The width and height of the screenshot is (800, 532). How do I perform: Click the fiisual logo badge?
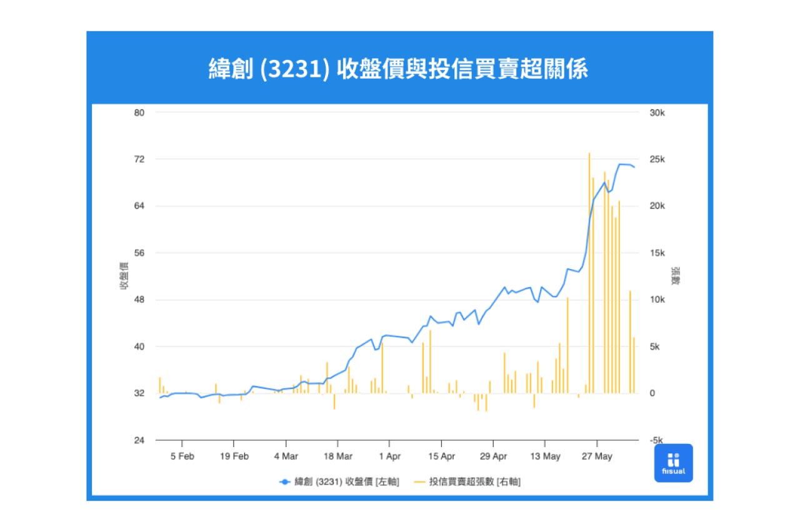tap(673, 463)
